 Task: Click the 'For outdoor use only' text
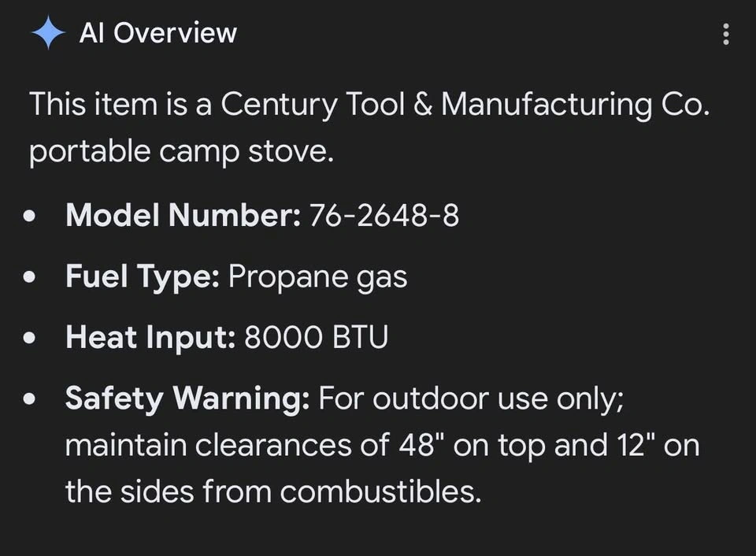point(471,398)
